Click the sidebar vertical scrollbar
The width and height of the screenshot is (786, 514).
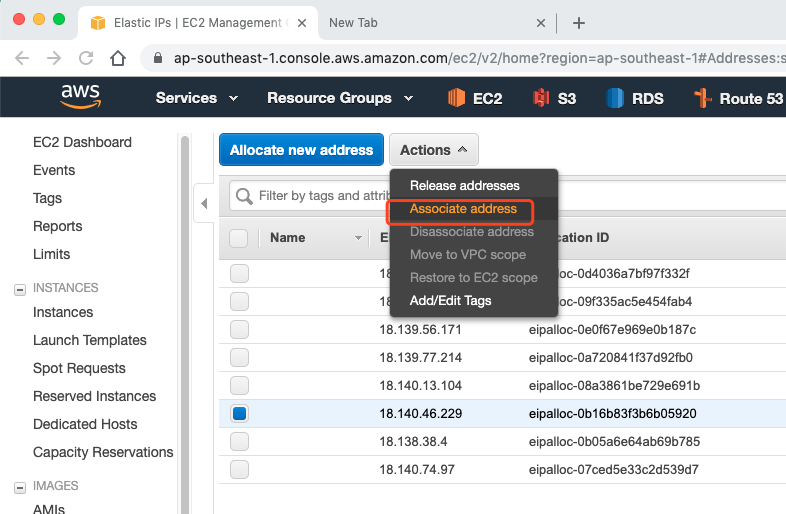184,324
